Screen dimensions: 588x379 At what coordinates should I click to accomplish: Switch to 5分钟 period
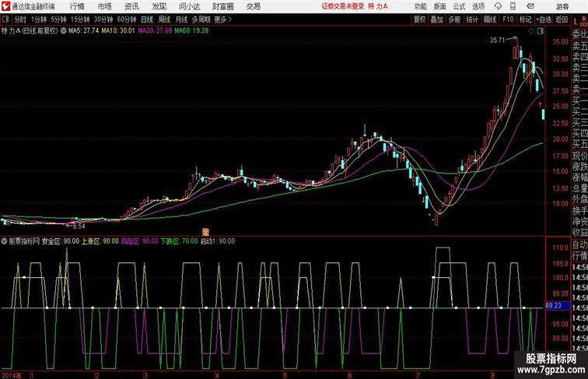(x=58, y=19)
